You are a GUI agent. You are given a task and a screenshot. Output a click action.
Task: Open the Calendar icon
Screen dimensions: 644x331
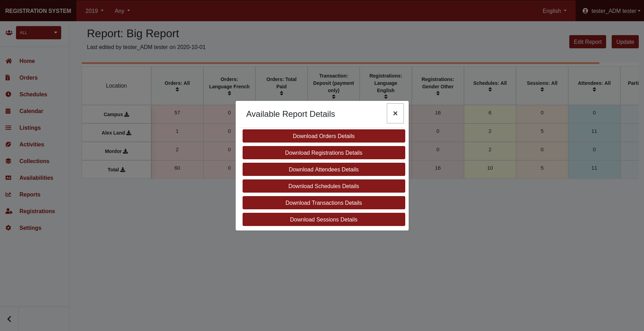click(x=8, y=111)
